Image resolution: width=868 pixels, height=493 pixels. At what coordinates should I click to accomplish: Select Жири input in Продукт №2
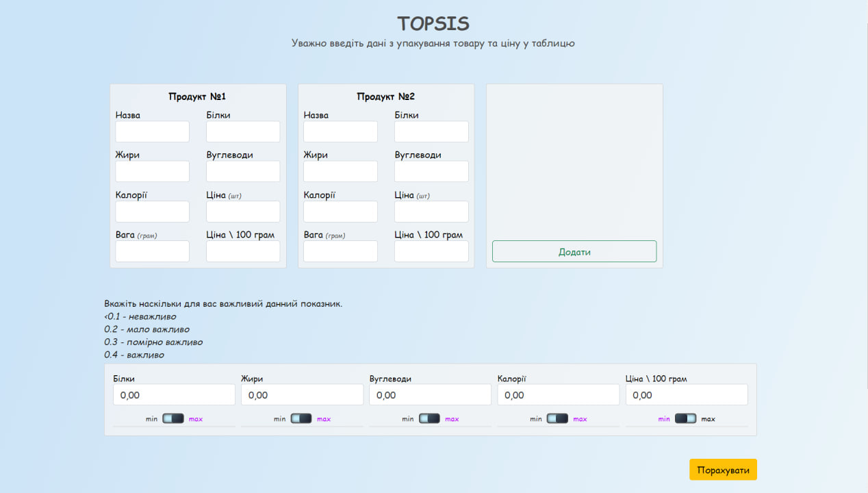tap(340, 171)
